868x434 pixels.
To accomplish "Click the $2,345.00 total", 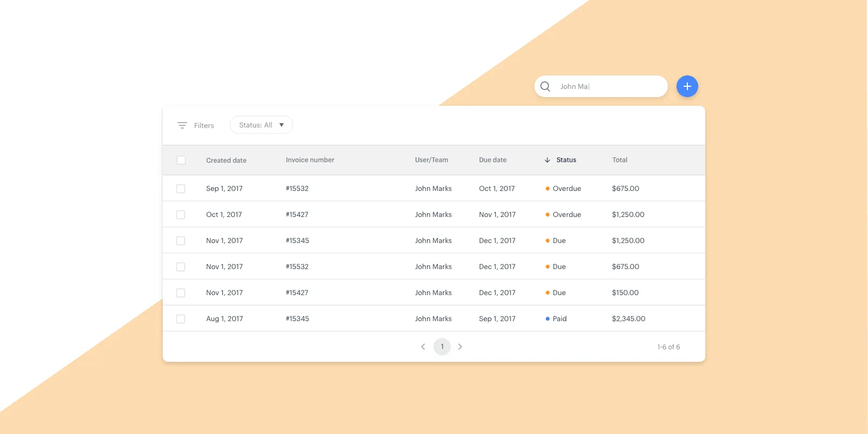I will [629, 319].
